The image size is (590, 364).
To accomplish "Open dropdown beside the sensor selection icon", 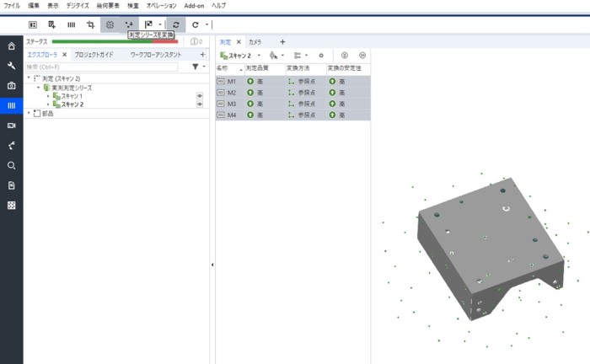I will (x=282, y=56).
